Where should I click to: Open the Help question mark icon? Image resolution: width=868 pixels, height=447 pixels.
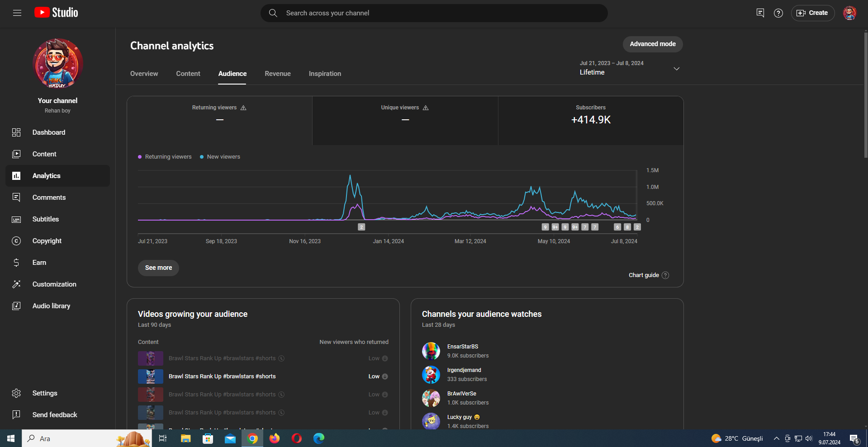(778, 13)
